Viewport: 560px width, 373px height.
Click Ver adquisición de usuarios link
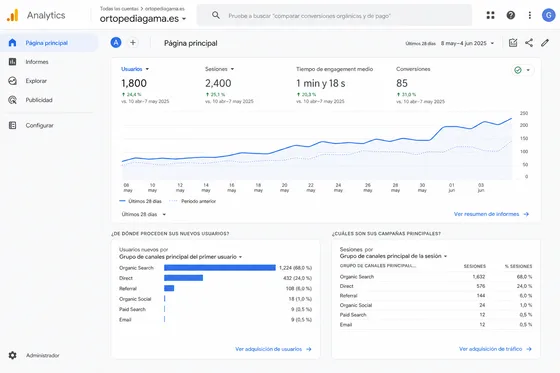coord(269,349)
